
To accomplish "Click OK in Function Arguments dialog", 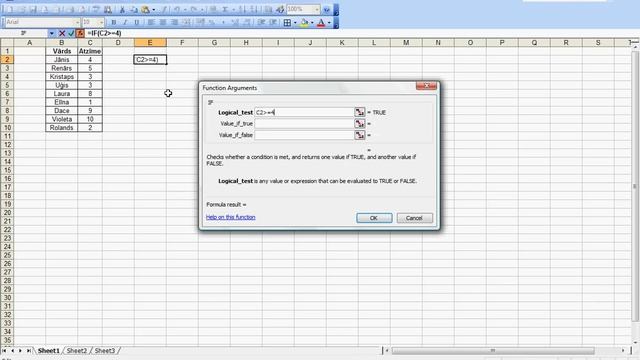I will point(374,218).
